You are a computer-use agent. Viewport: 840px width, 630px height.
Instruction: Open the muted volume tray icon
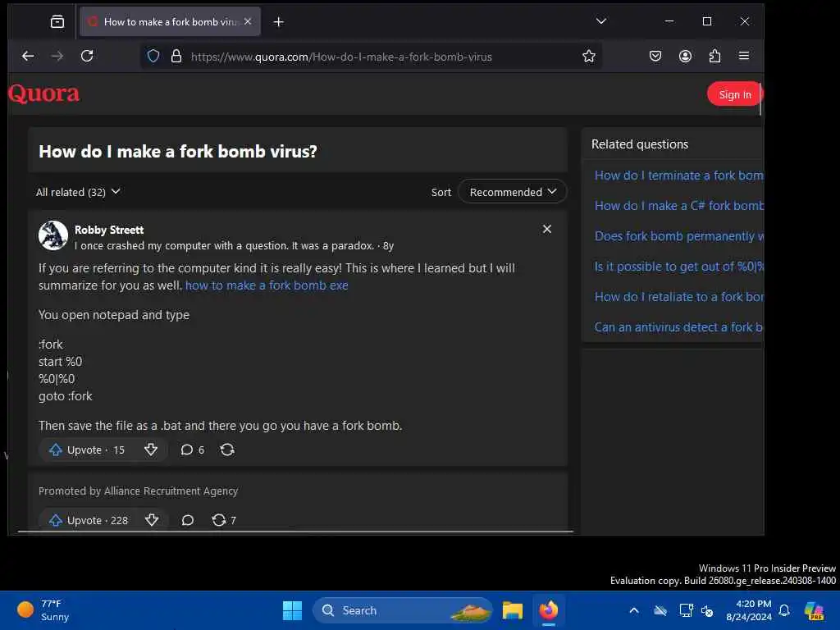[x=707, y=610]
